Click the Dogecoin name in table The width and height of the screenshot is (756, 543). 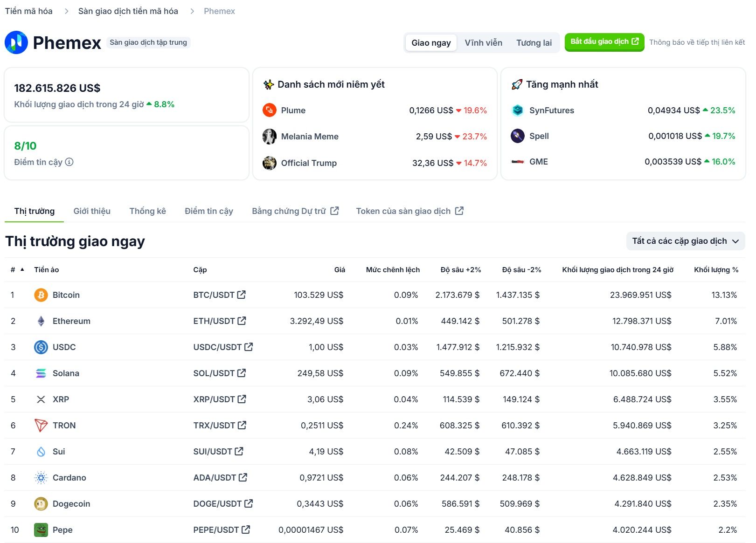tap(71, 504)
